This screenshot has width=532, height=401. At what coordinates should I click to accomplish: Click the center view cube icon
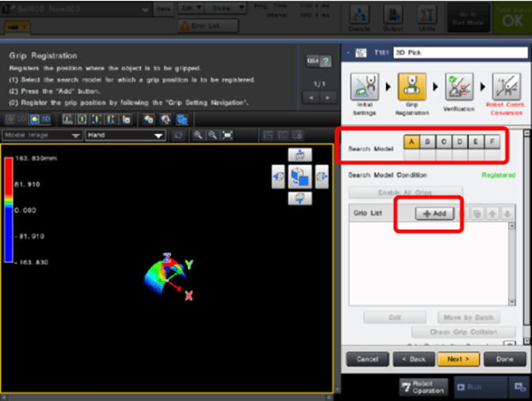click(300, 176)
